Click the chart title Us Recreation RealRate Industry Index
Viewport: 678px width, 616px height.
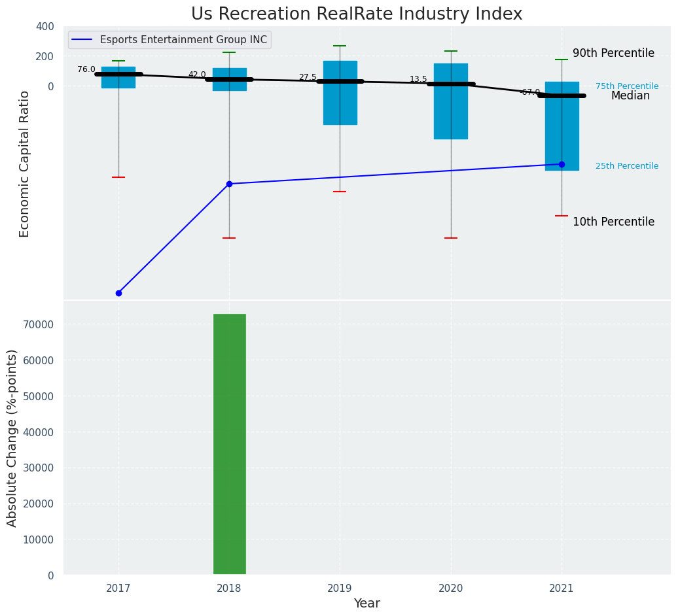coord(357,14)
